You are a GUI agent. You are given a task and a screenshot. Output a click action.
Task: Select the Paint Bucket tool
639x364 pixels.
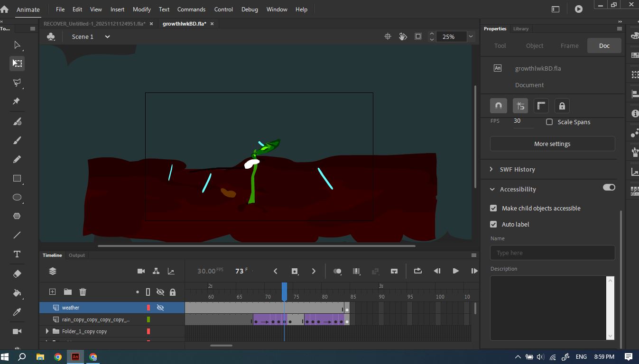[17, 293]
